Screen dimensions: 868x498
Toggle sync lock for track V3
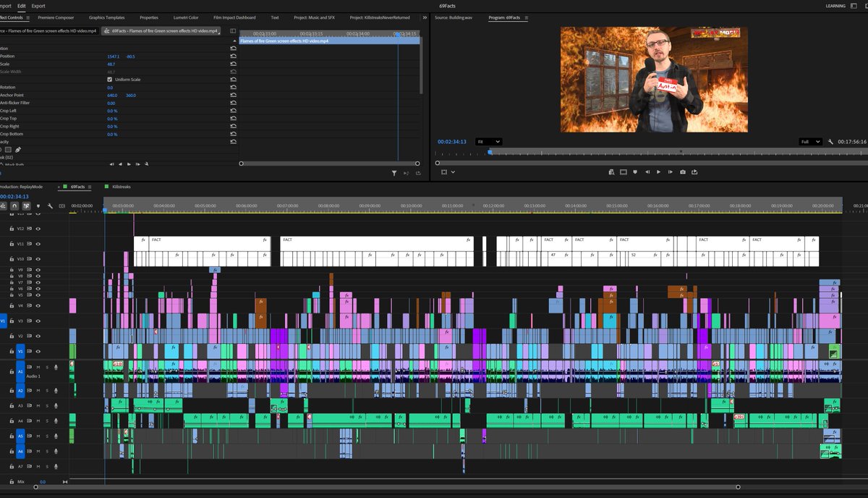pos(30,321)
